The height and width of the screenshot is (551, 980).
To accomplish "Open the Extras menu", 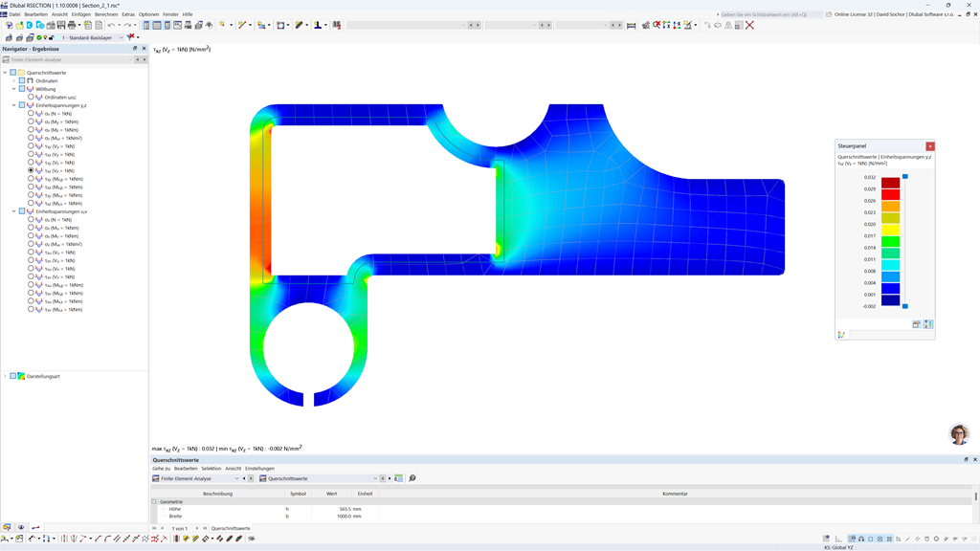I will tap(128, 13).
